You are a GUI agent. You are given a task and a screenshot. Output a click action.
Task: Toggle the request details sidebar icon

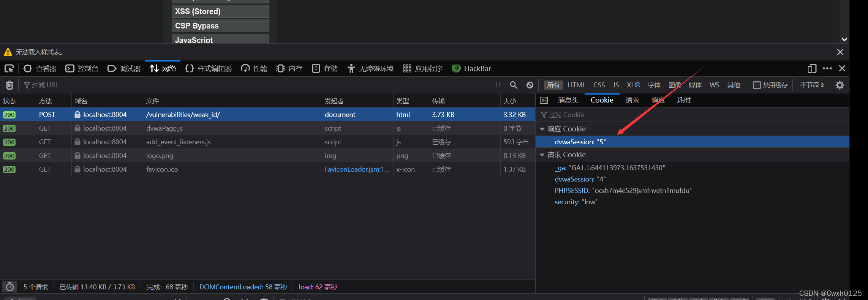tap(544, 100)
